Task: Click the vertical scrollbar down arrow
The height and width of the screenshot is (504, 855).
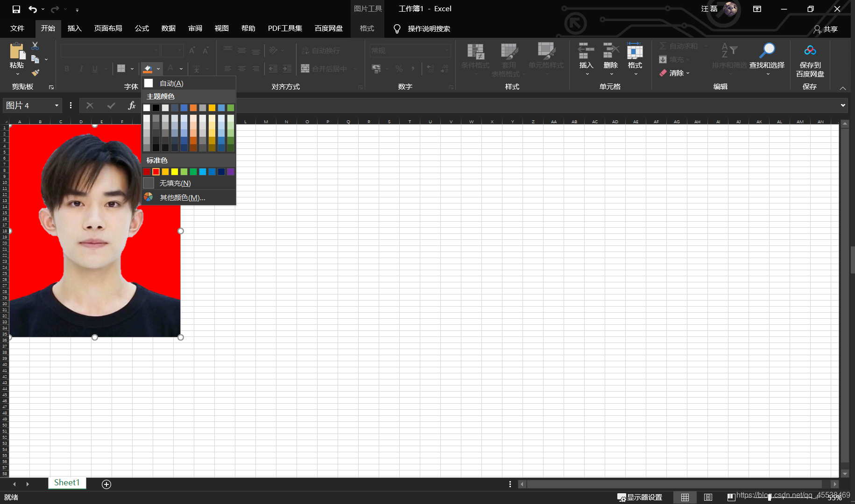Action: point(845,474)
